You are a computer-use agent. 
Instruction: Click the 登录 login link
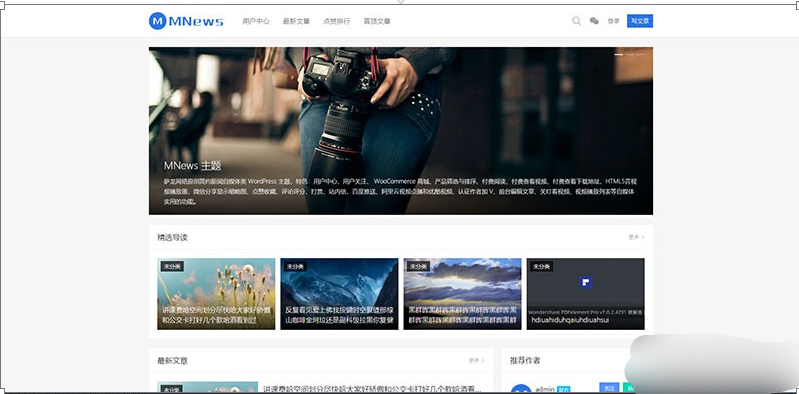click(614, 21)
